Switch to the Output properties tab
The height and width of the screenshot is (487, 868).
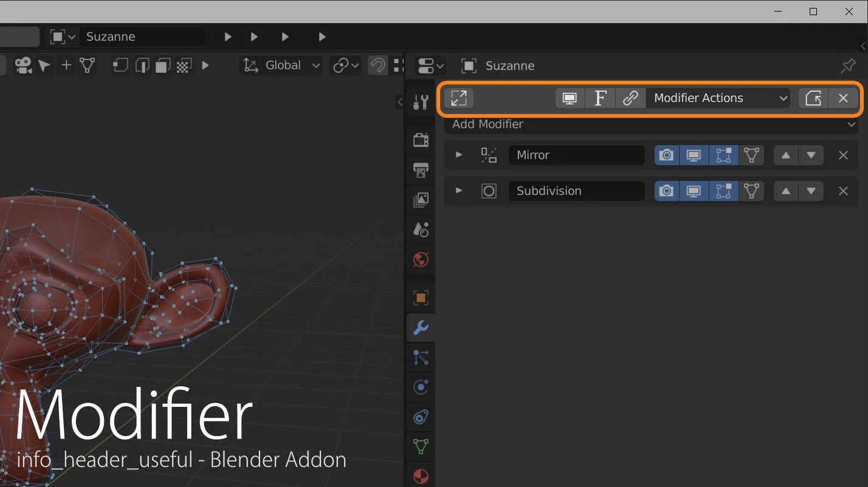coord(420,171)
